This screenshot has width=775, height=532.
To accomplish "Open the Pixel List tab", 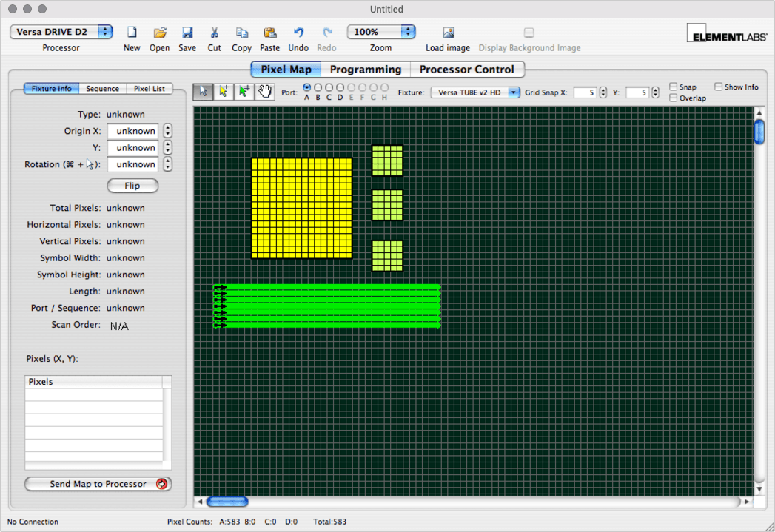I will (150, 89).
